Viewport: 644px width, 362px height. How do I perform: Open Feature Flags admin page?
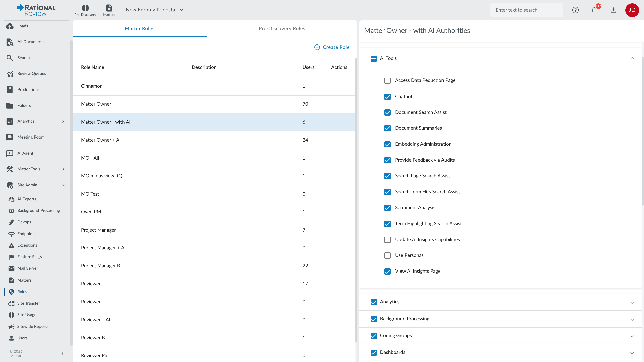pyautogui.click(x=29, y=257)
